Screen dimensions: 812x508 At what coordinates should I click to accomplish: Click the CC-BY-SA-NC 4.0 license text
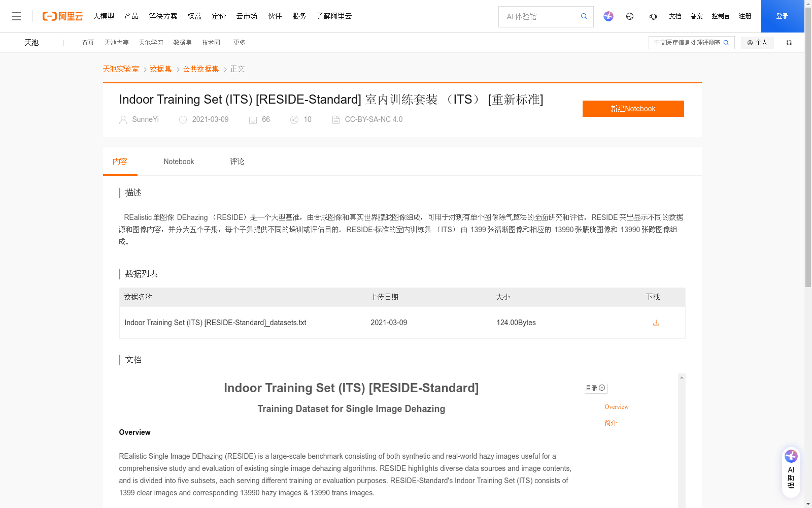pyautogui.click(x=374, y=119)
